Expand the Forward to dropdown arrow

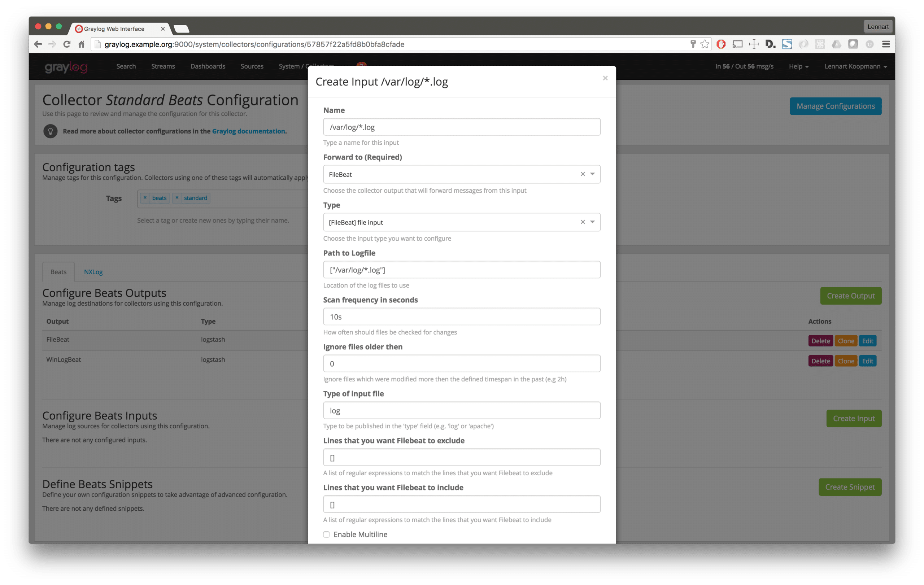point(592,174)
